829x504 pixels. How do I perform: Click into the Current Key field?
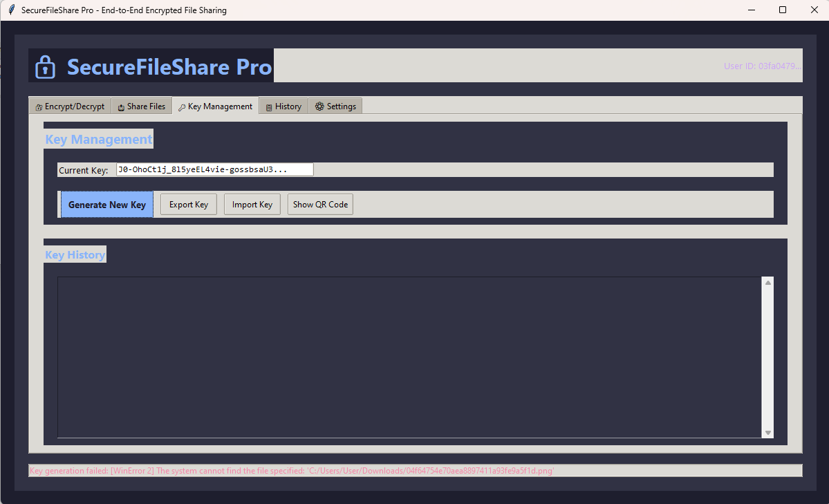(x=214, y=170)
